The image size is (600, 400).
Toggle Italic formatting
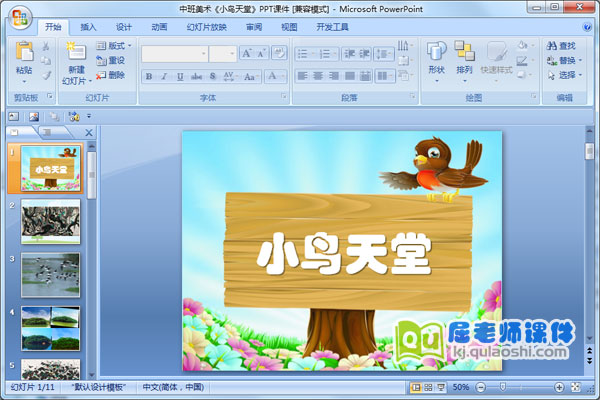164,77
